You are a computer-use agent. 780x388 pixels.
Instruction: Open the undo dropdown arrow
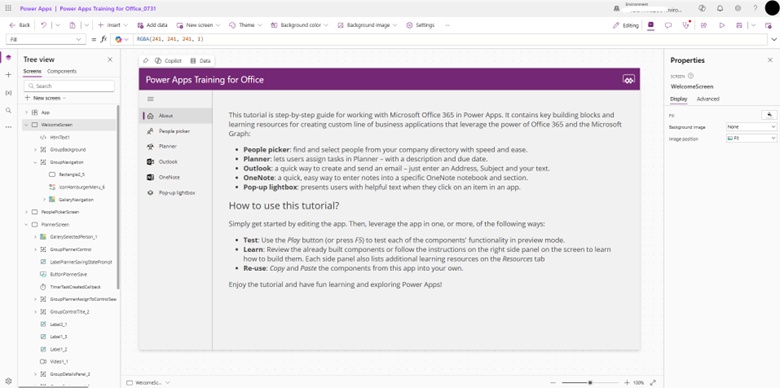click(x=58, y=25)
